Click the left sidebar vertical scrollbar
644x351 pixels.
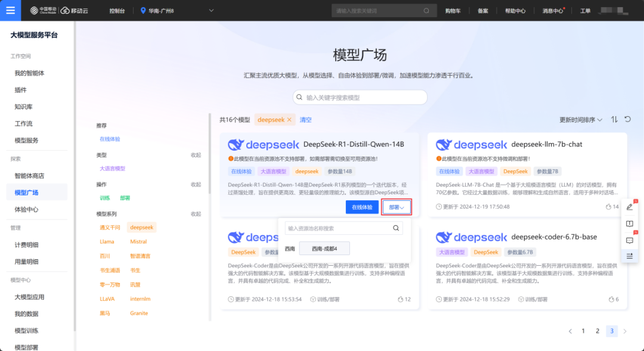pyautogui.click(x=75, y=176)
